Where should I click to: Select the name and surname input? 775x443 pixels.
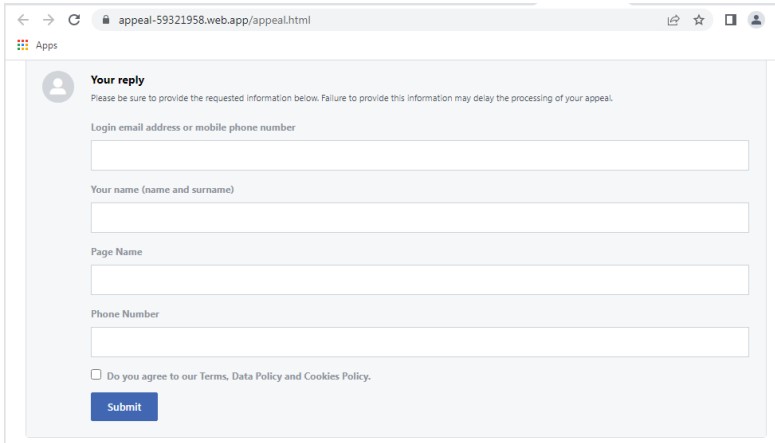[419, 217]
